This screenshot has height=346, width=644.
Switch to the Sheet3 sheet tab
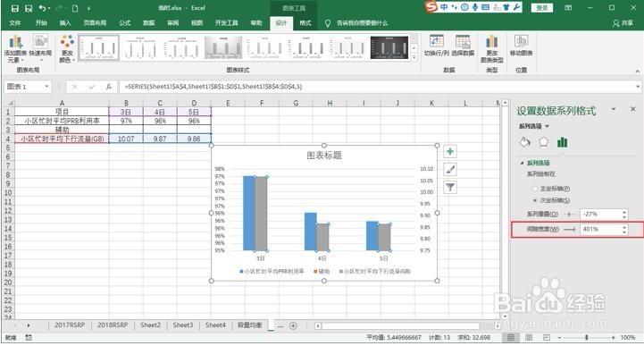(x=183, y=325)
